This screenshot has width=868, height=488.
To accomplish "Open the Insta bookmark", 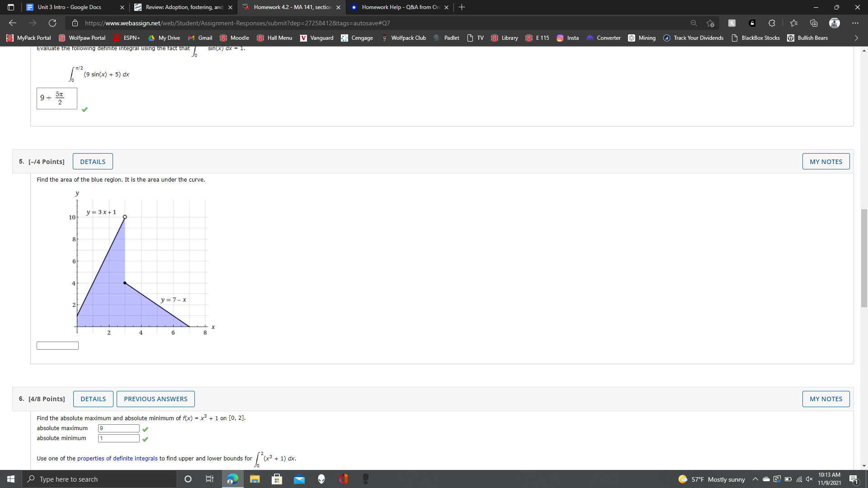I will pyautogui.click(x=568, y=38).
